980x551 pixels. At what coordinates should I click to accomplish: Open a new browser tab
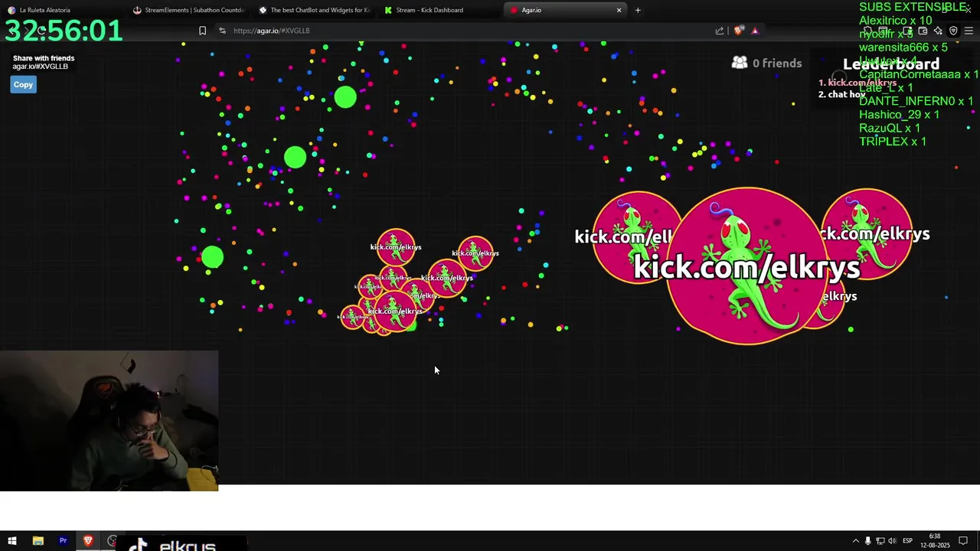(x=638, y=10)
